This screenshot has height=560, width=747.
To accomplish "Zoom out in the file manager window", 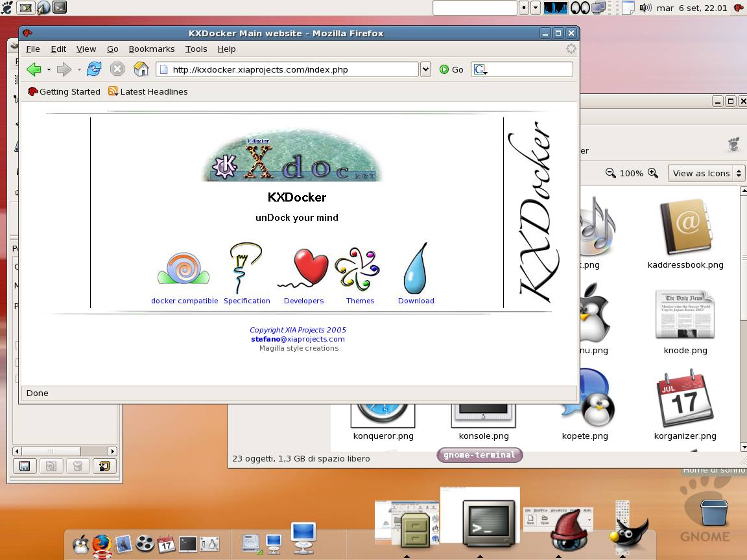I will click(x=610, y=173).
